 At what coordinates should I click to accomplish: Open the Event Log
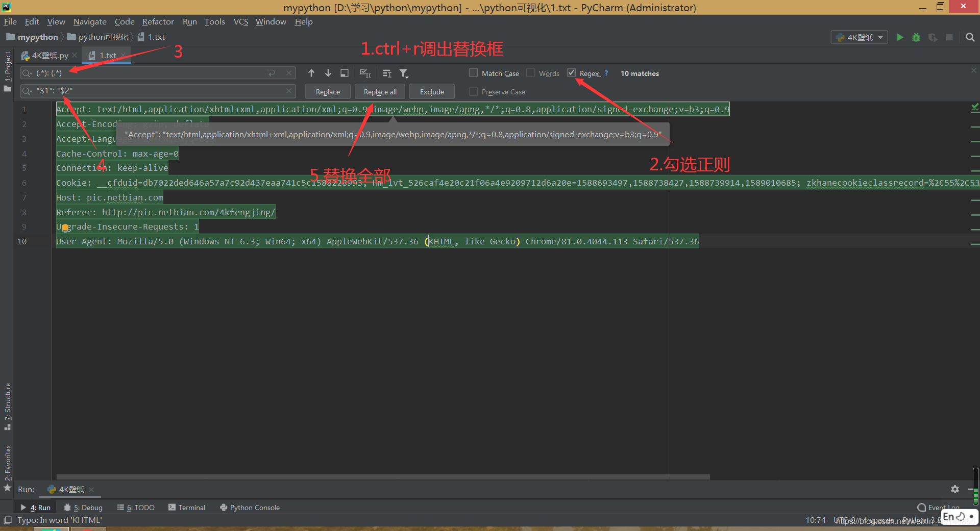click(938, 508)
